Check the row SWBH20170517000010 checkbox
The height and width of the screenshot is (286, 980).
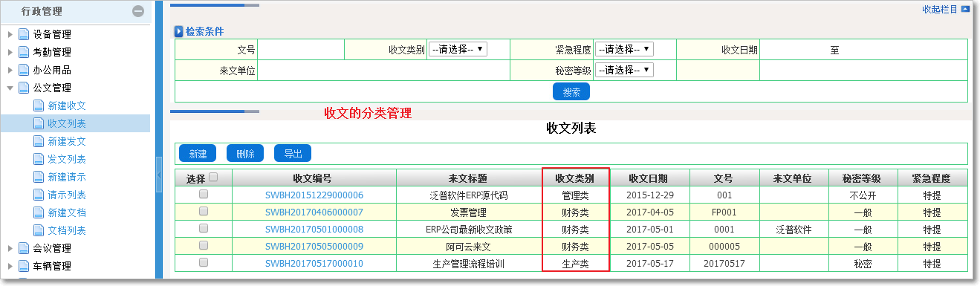pyautogui.click(x=204, y=261)
